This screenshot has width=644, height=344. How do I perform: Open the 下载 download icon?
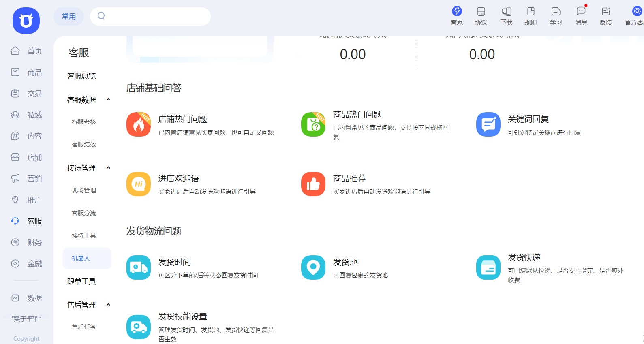pyautogui.click(x=507, y=11)
